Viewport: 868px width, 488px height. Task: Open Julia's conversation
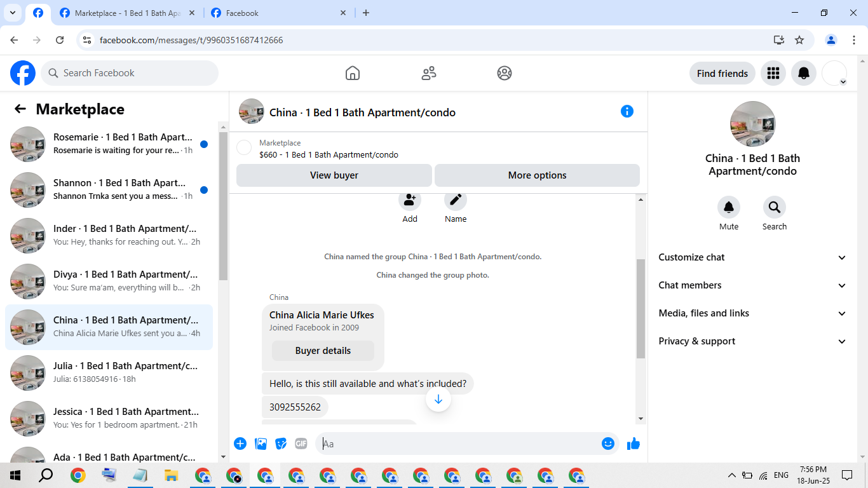click(x=109, y=373)
